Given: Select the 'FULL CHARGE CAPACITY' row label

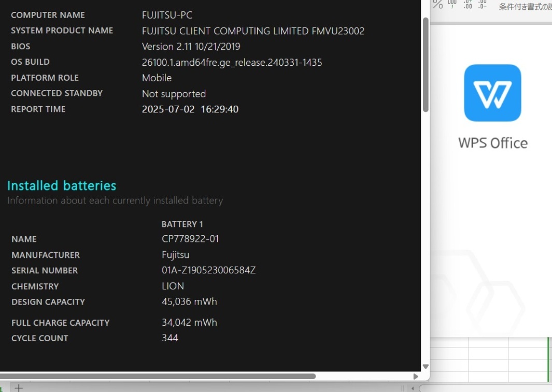Looking at the screenshot, I should (x=61, y=323).
